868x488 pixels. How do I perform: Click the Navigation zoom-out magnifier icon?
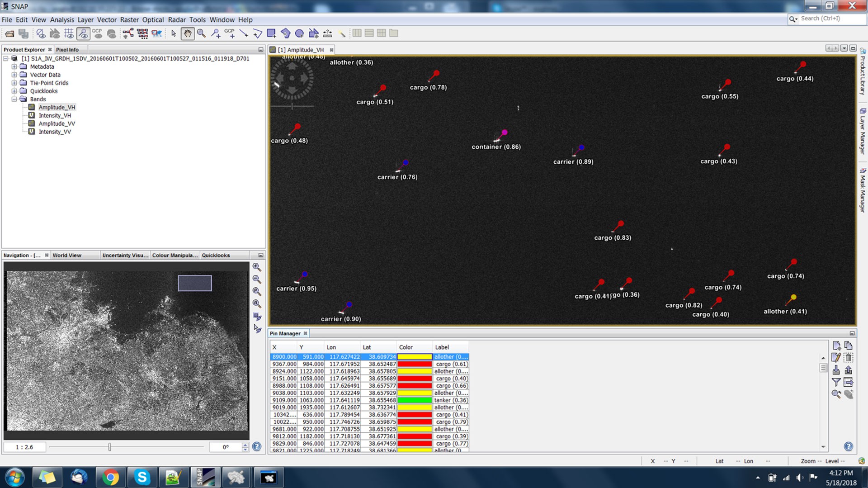coord(257,279)
